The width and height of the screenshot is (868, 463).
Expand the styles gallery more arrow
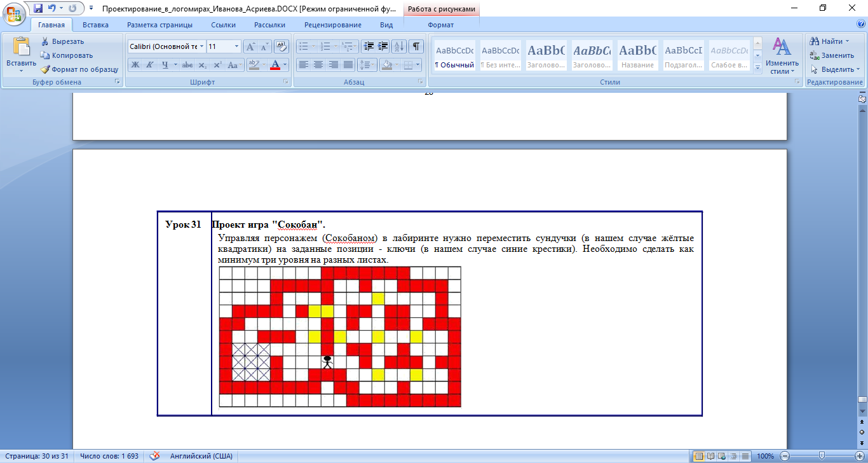click(757, 67)
